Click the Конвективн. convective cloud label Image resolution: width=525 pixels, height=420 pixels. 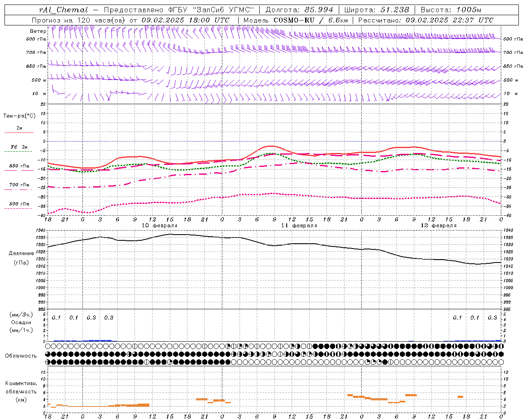pyautogui.click(x=21, y=383)
